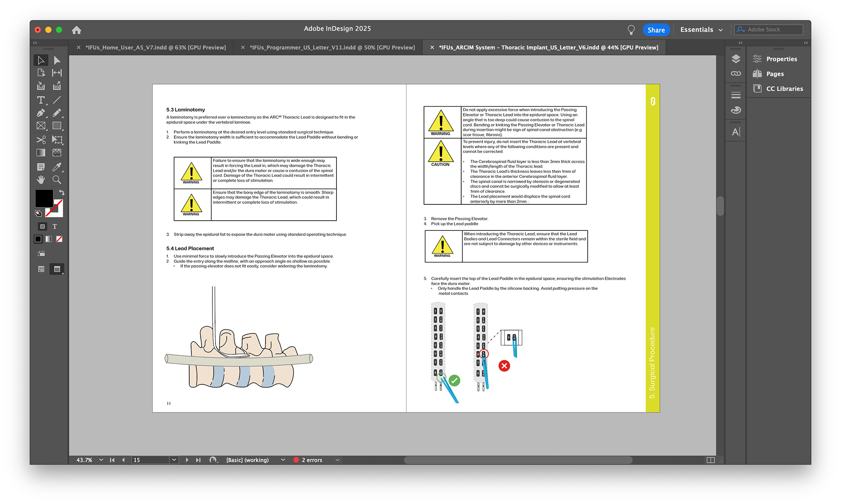Click the Share button
The width and height of the screenshot is (841, 504).
coord(656,30)
